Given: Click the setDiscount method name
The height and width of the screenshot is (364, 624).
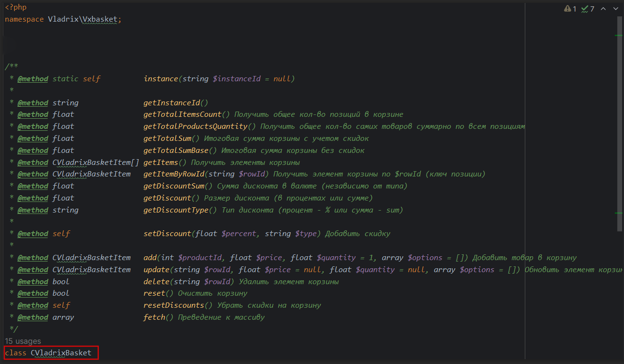Looking at the screenshot, I should point(167,234).
